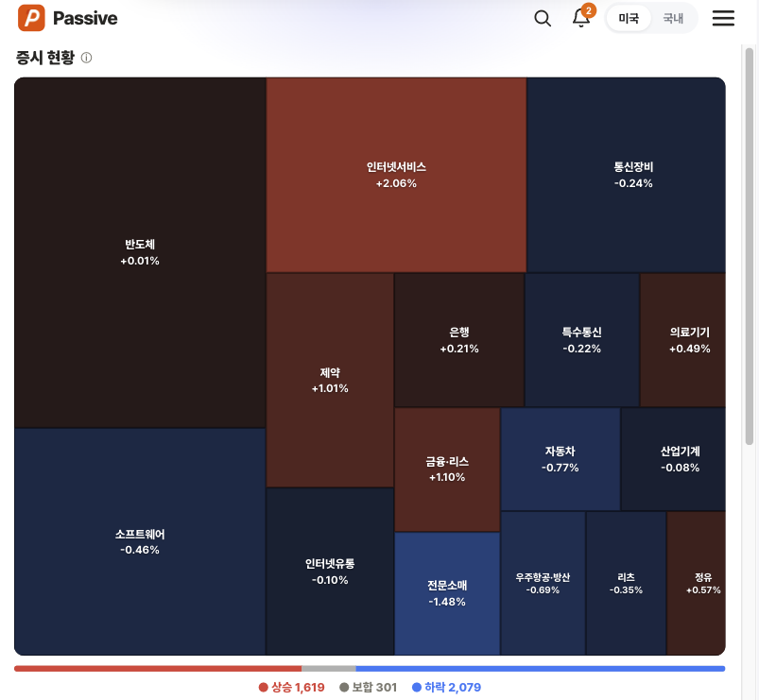Click the vertical page scrollbar thumb
Image resolution: width=759 pixels, height=700 pixels.
coord(750,247)
